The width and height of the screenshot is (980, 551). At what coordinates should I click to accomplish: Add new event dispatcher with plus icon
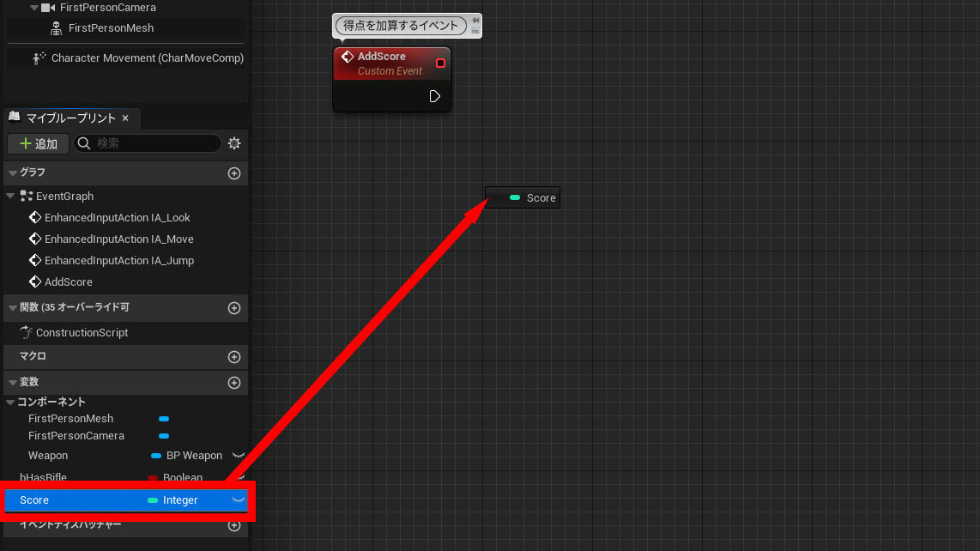tap(234, 525)
